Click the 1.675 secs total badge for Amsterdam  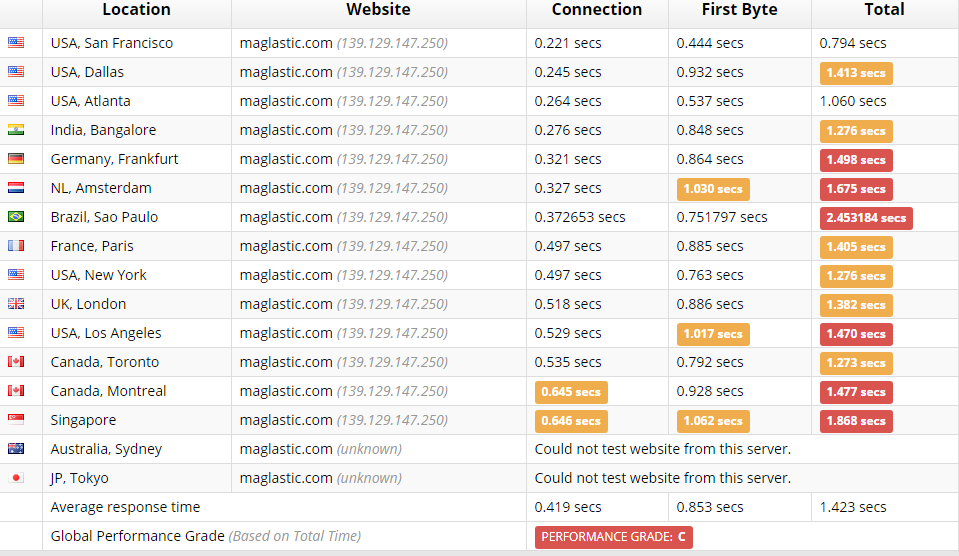(856, 189)
